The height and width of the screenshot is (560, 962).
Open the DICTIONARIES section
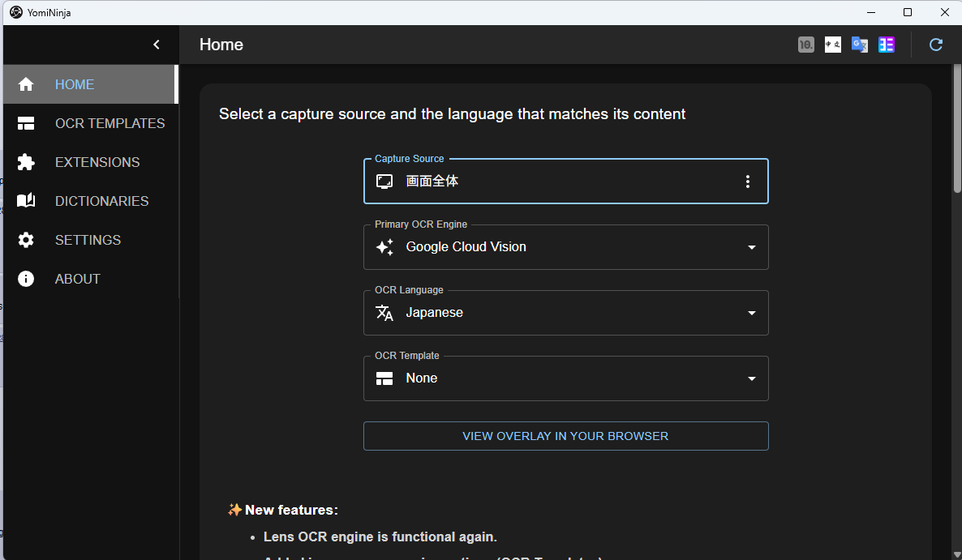101,201
